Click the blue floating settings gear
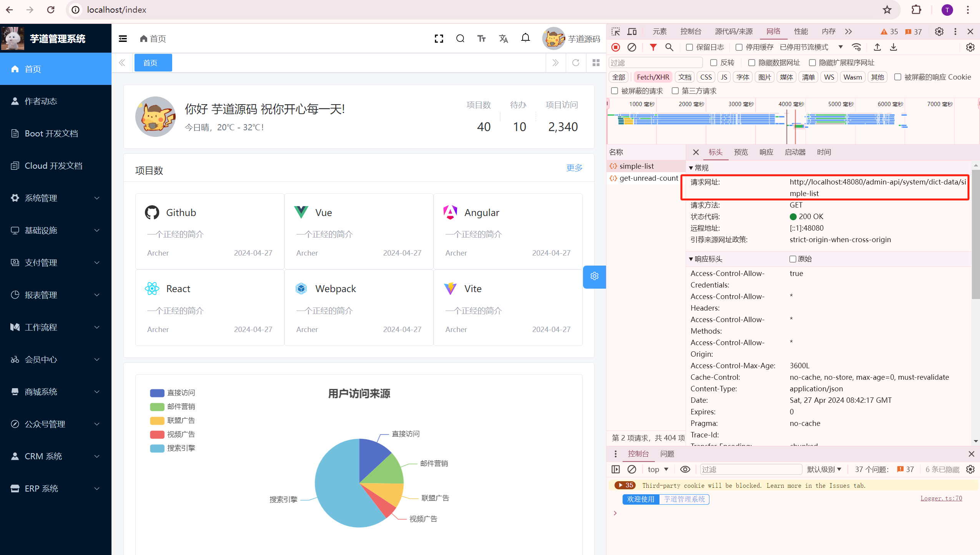The image size is (980, 555). click(x=595, y=276)
